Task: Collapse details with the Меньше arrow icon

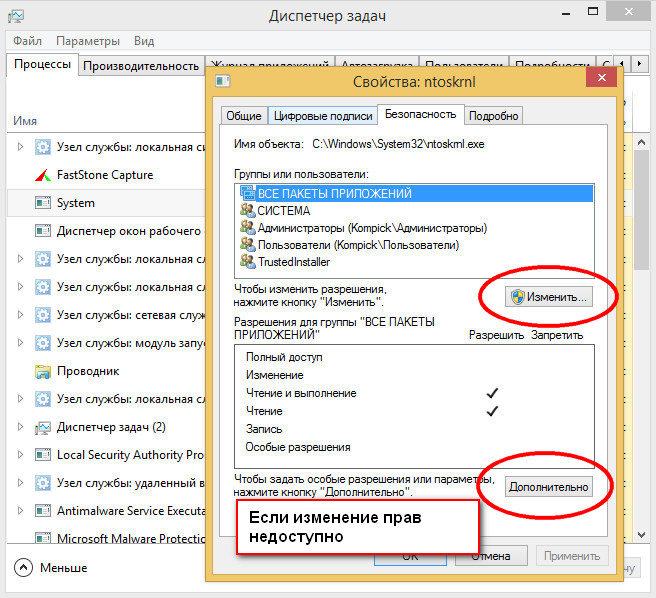Action: coord(23,568)
